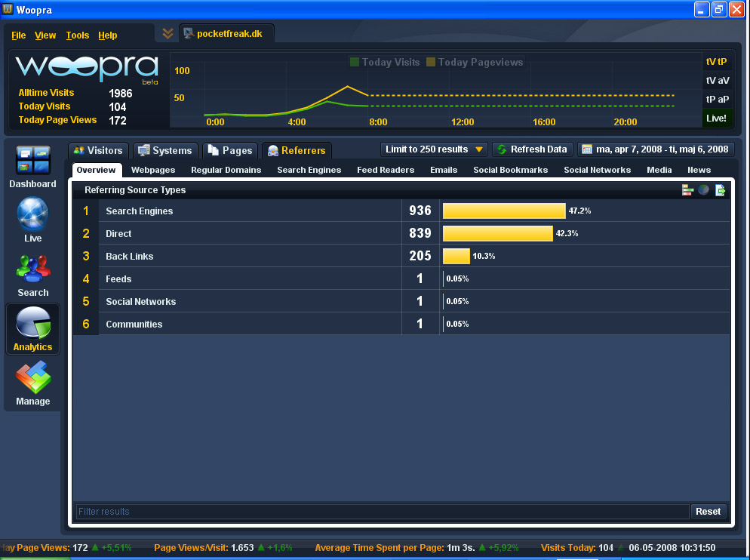The image size is (750, 560).
Task: Switch to the Search Engines tab
Action: click(x=309, y=170)
